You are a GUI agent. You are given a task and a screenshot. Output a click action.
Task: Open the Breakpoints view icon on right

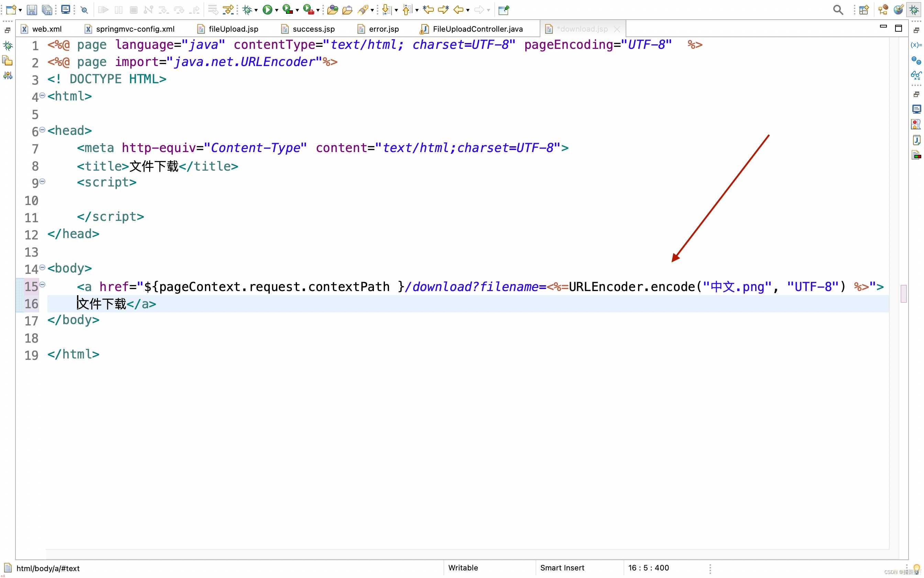(x=916, y=61)
